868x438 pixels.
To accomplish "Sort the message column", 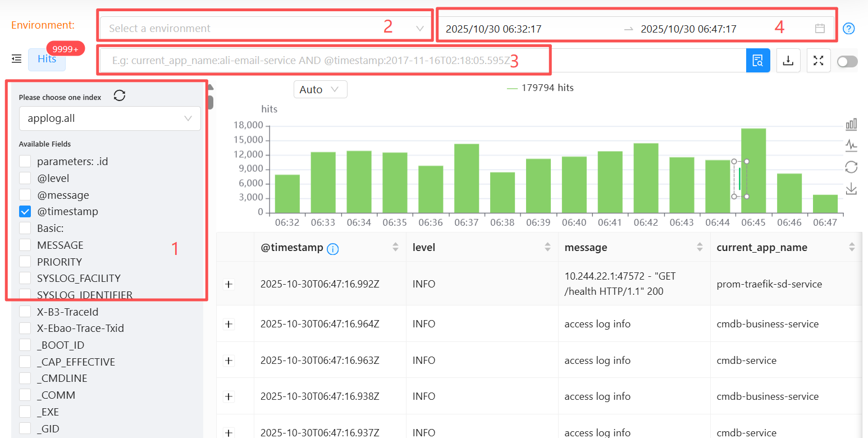I will (700, 247).
